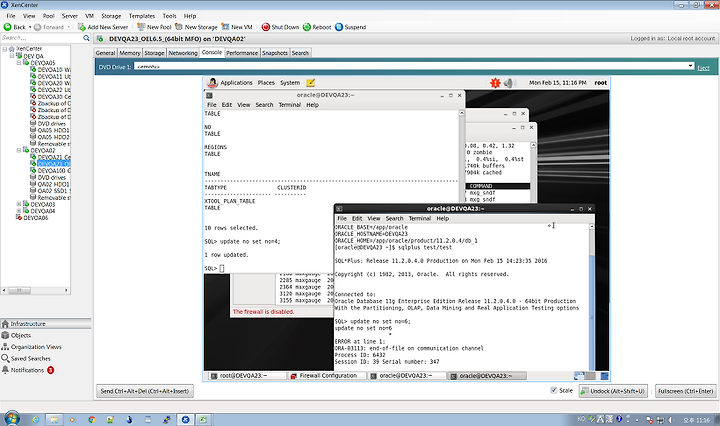Click the New Pool toolbar icon

point(141,27)
